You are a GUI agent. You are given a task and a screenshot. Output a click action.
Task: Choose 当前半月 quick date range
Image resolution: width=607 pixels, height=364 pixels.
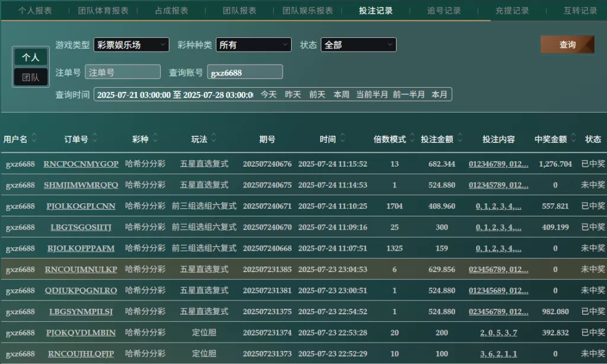[372, 95]
